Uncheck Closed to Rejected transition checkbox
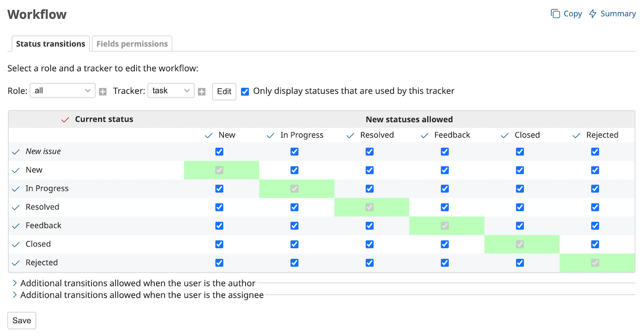Image resolution: width=644 pixels, height=336 pixels. (595, 244)
